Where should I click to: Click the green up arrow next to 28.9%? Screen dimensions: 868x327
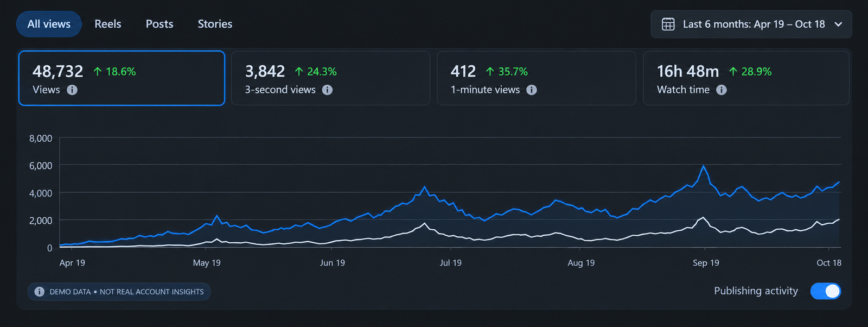733,72
